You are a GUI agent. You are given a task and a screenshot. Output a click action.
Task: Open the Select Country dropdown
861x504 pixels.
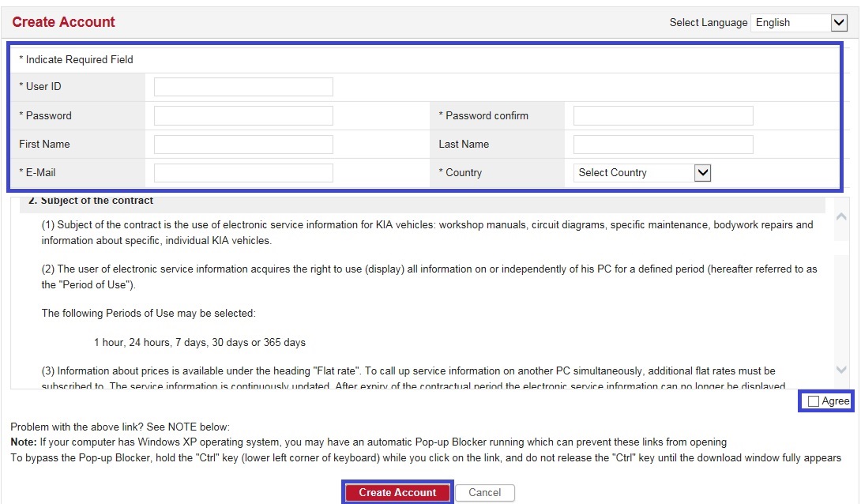(642, 173)
